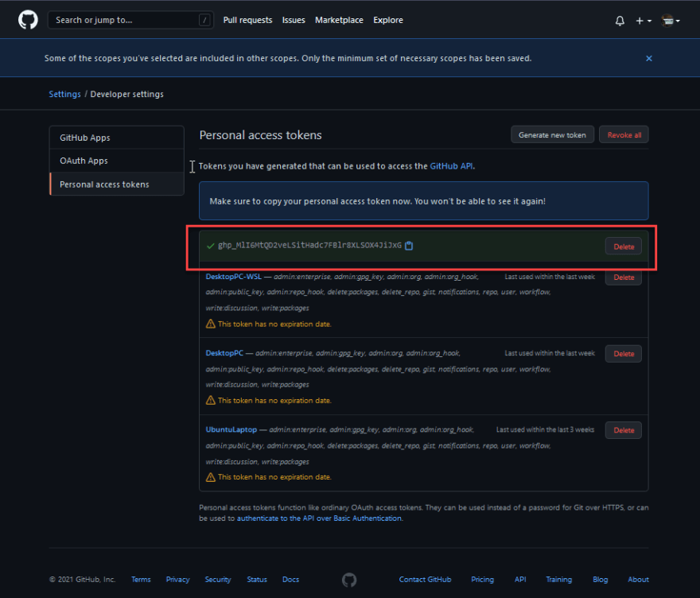Click the generated ghp_ token text
This screenshot has width=700, height=598.
point(309,246)
